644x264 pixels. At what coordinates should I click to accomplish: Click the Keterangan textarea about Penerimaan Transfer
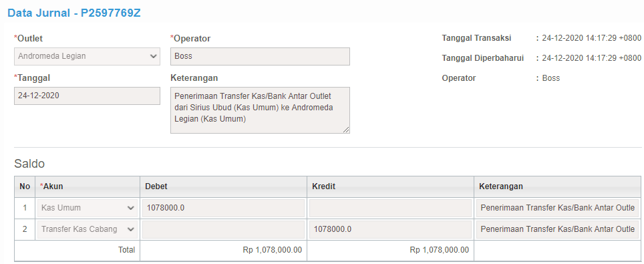(x=260, y=110)
